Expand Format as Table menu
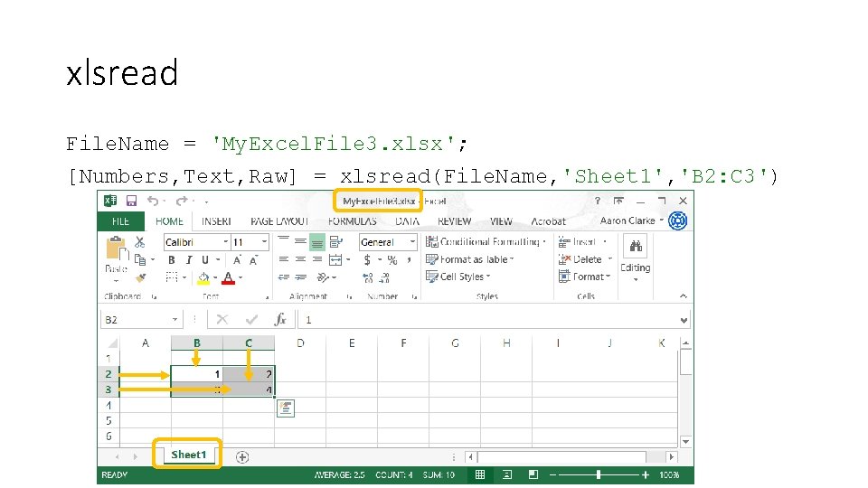This screenshot has height=488, width=868. (470, 259)
